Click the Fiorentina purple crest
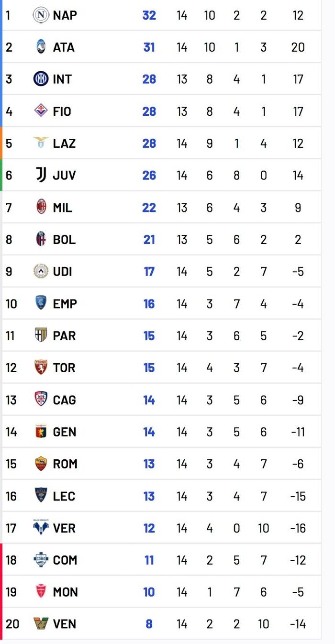335x644 pixels. [41, 111]
